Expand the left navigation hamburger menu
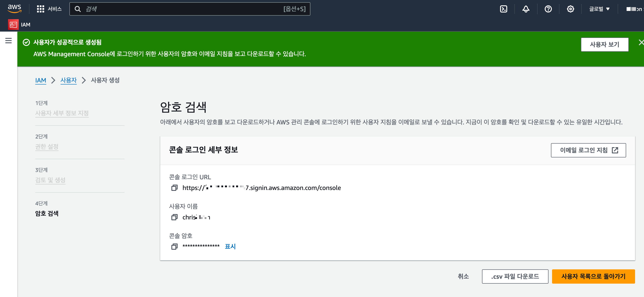 pyautogui.click(x=8, y=41)
